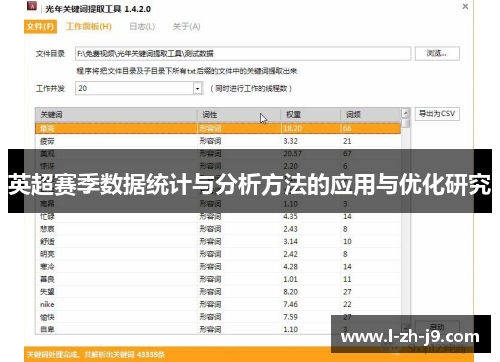Click the red app logo in title bar

32,6
